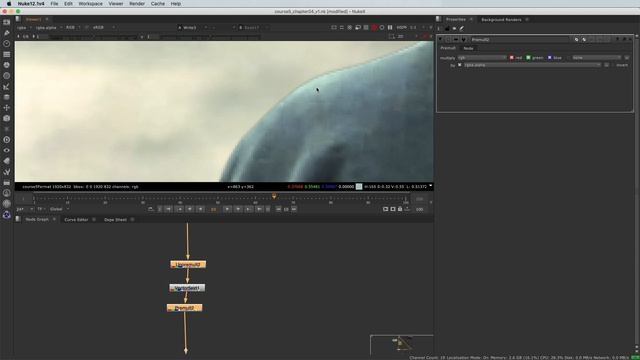Click the pause viewer updates icon

click(x=390, y=27)
